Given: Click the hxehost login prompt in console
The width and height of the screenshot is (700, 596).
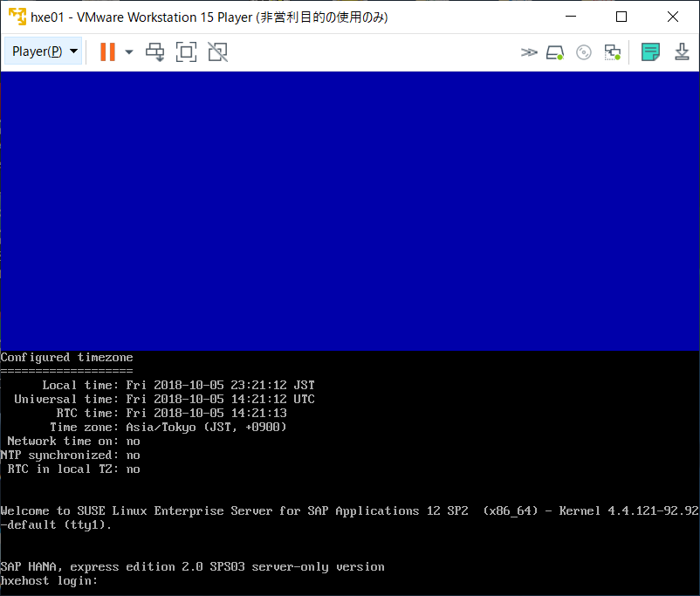Looking at the screenshot, I should point(50,581).
